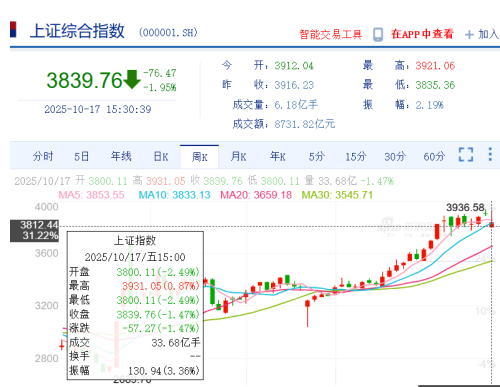This screenshot has width=500, height=387.
Task: Click the crosshair price label 3812.44
Action: click(39, 225)
